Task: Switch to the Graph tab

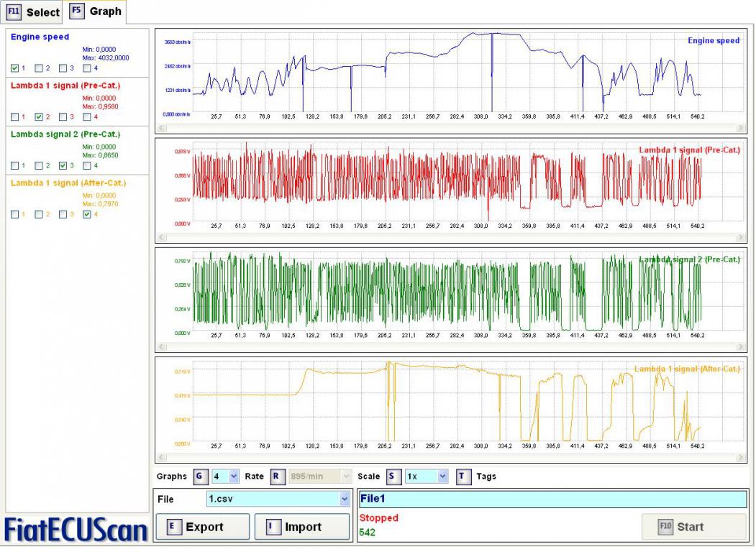Action: (95, 11)
